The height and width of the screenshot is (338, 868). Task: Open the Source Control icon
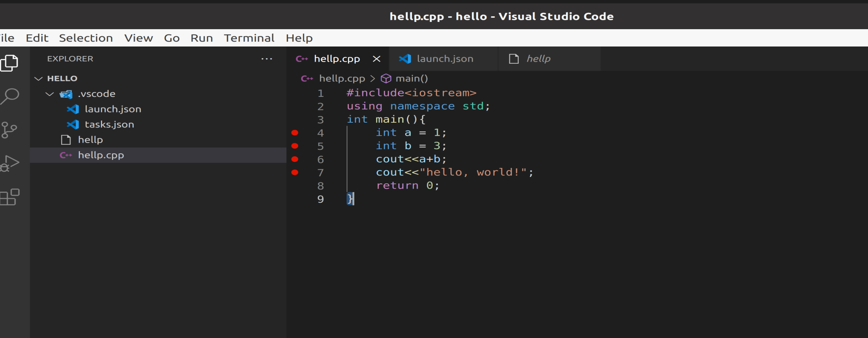[9, 130]
